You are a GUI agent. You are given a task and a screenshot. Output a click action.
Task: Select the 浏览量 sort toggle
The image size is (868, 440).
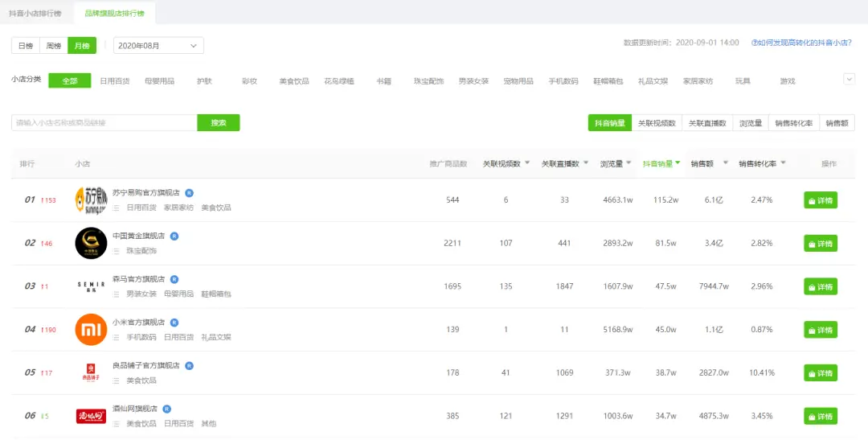[x=750, y=123]
